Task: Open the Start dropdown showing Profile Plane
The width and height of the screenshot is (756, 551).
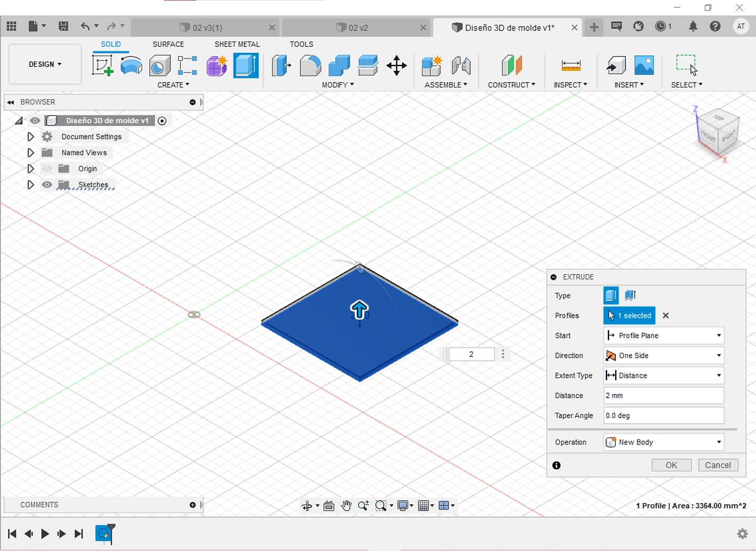Action: click(664, 336)
